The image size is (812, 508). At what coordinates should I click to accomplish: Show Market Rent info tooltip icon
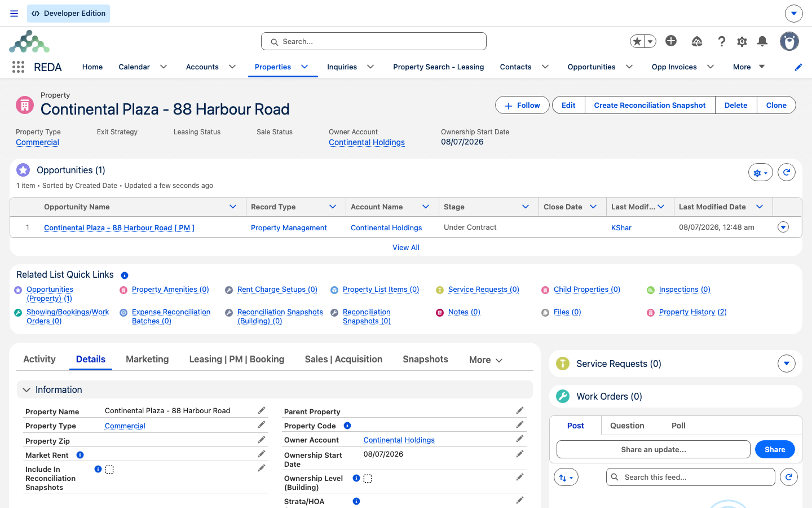80,455
